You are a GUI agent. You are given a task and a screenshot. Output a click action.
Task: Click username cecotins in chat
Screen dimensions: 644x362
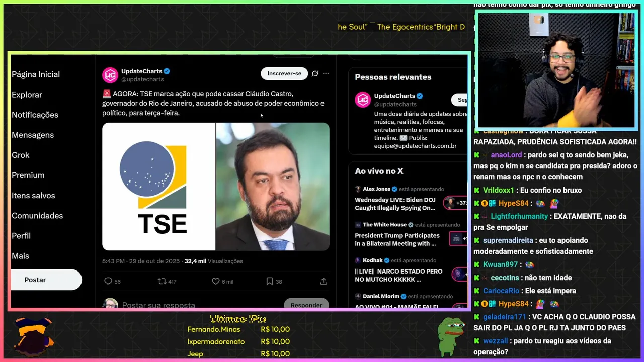pos(505,278)
